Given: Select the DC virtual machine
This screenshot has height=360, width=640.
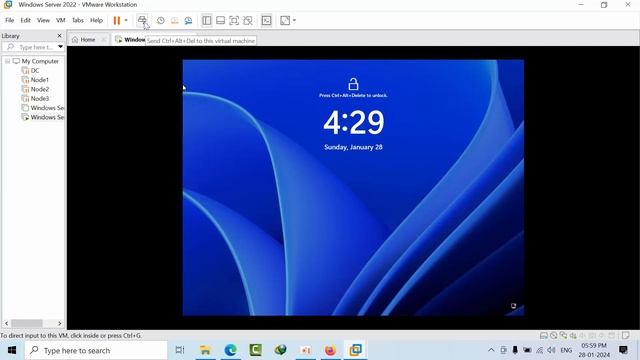Looking at the screenshot, I should coord(35,71).
